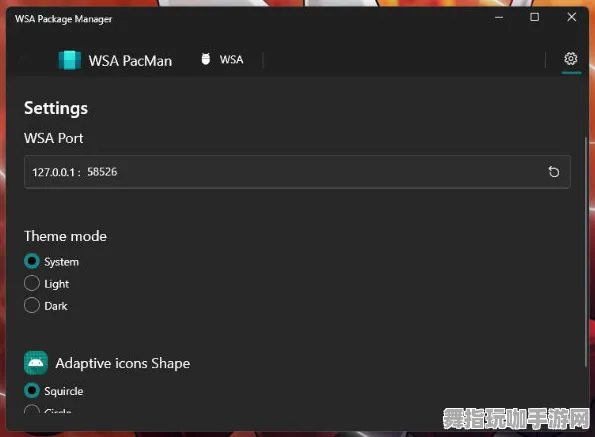Click the Settings heading
This screenshot has width=595, height=437.
click(56, 108)
